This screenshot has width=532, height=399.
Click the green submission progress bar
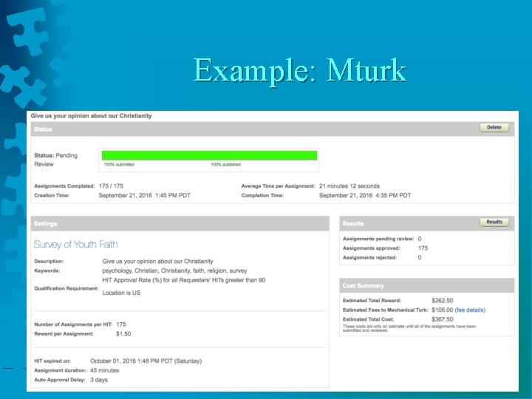(x=209, y=155)
